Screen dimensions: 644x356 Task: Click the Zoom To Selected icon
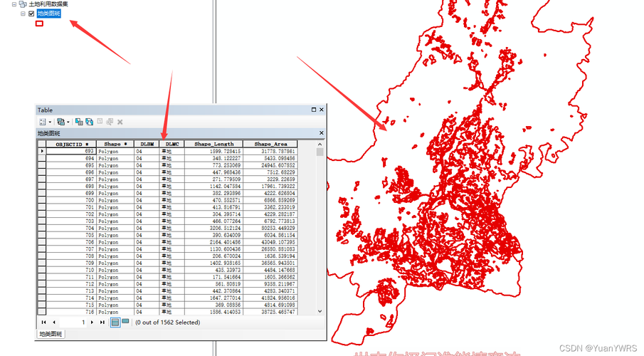coord(110,122)
